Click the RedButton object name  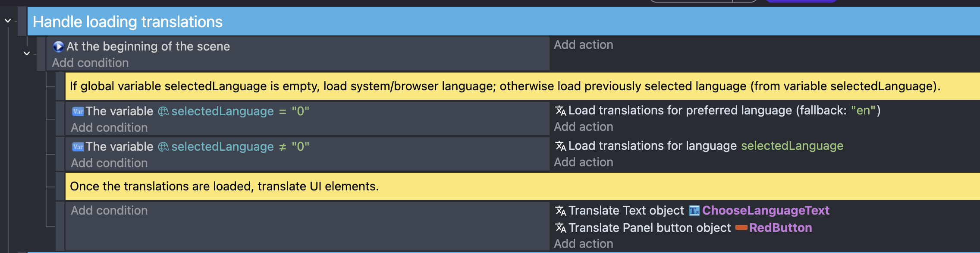[780, 228]
